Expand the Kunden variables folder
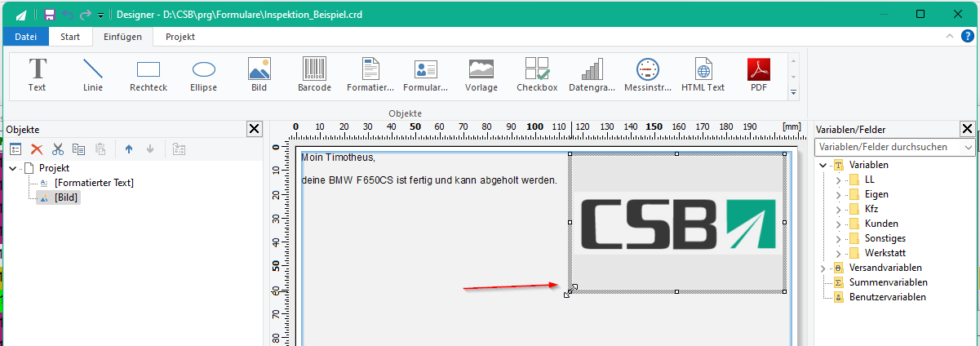The image size is (980, 346). tap(838, 224)
